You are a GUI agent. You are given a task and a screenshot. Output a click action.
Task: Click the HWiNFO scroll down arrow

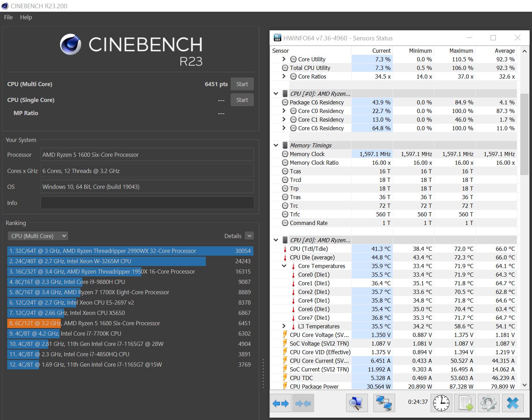524,385
